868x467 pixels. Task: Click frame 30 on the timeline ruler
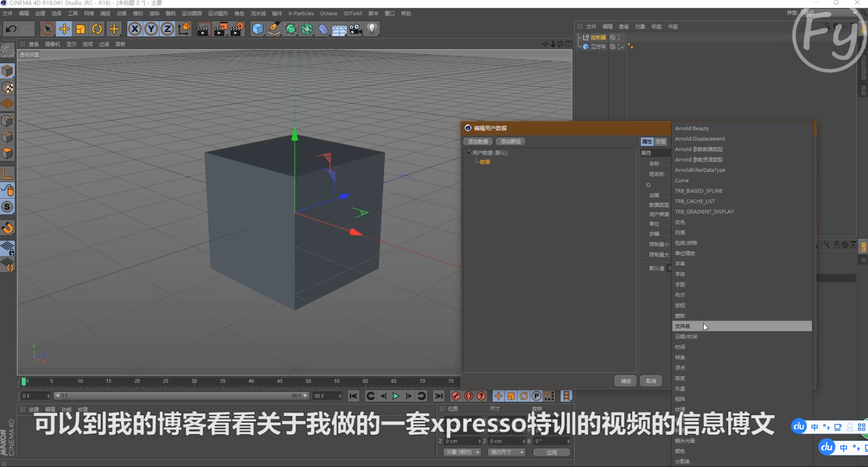194,381
